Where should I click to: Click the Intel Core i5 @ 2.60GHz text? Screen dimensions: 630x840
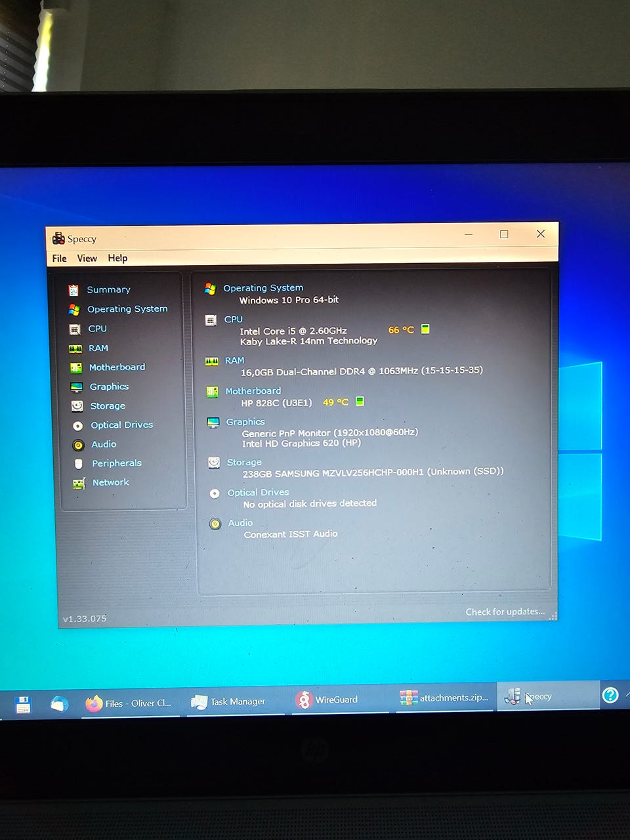(293, 331)
